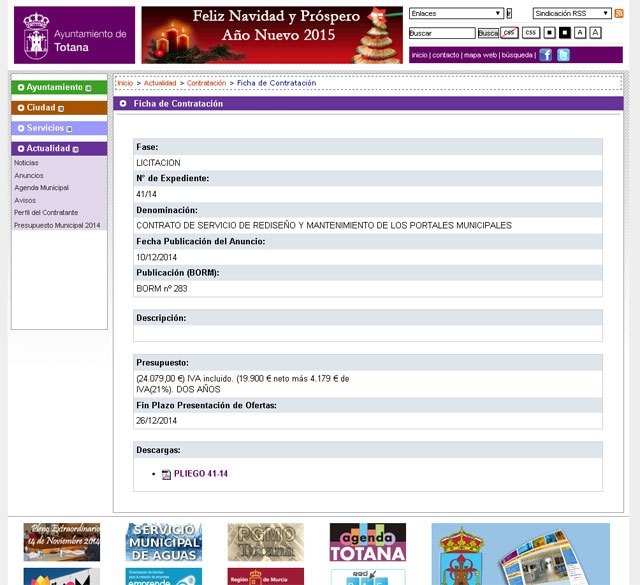Click the Agenda Totana banner
This screenshot has height=585, width=640.
pos(368,542)
